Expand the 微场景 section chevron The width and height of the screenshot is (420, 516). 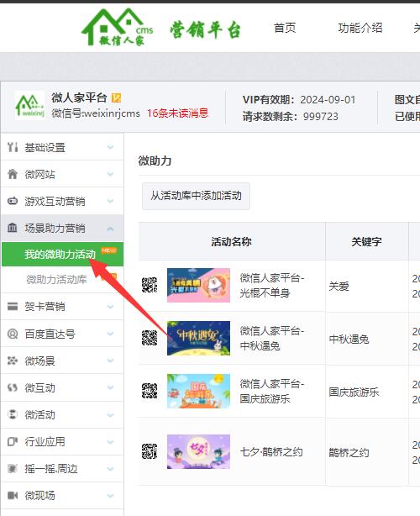[111, 361]
